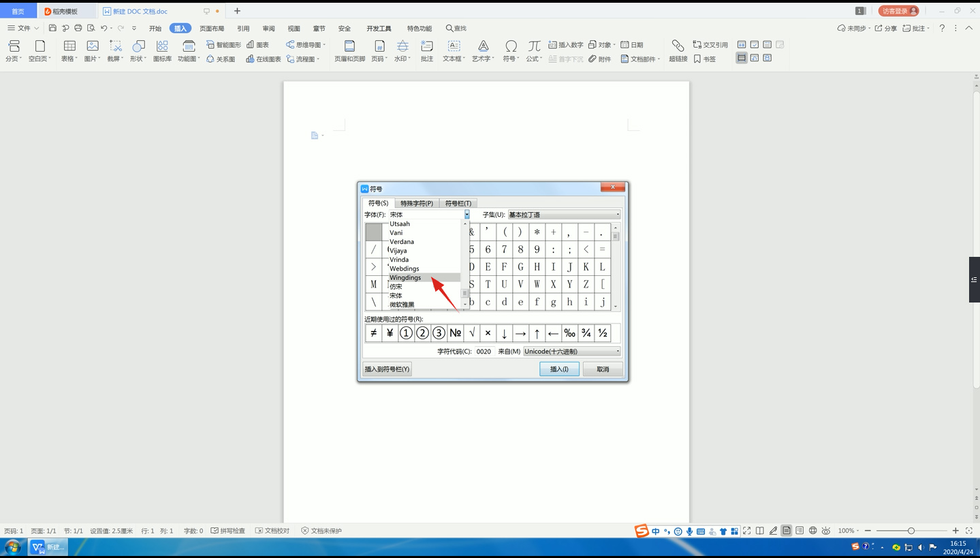Insert a 图表 chart

coord(257,44)
